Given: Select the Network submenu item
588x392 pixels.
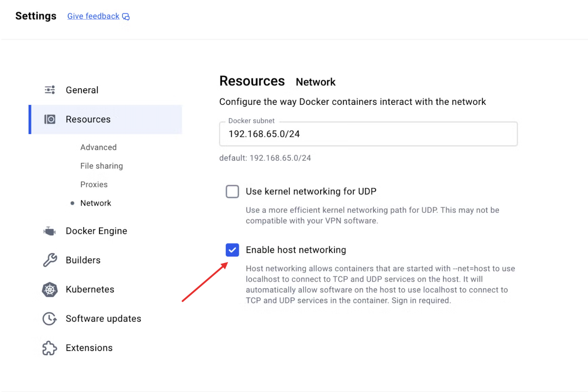Looking at the screenshot, I should point(96,203).
